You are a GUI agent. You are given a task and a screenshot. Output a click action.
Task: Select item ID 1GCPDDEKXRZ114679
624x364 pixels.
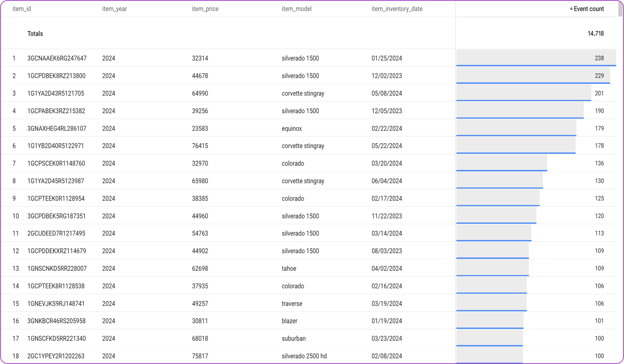pos(56,251)
